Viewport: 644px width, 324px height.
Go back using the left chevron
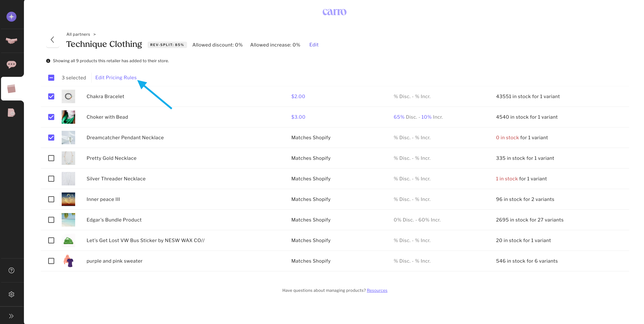pyautogui.click(x=53, y=39)
